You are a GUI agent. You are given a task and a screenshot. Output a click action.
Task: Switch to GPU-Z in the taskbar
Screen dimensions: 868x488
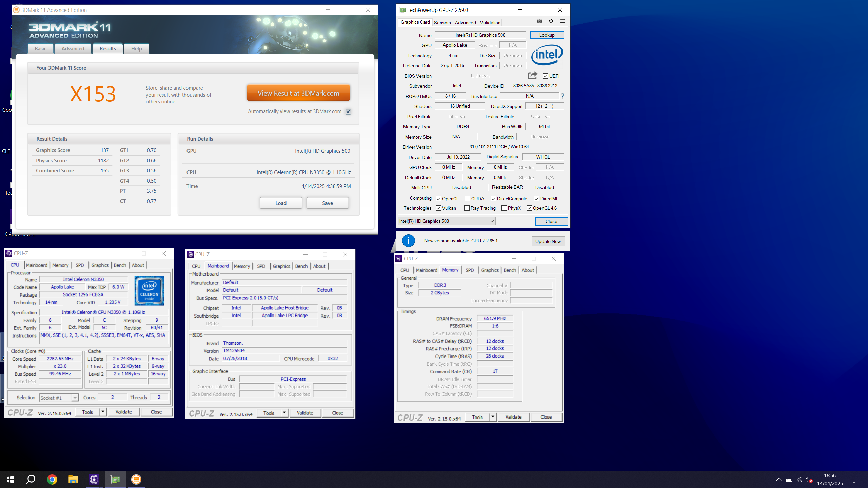(x=115, y=479)
